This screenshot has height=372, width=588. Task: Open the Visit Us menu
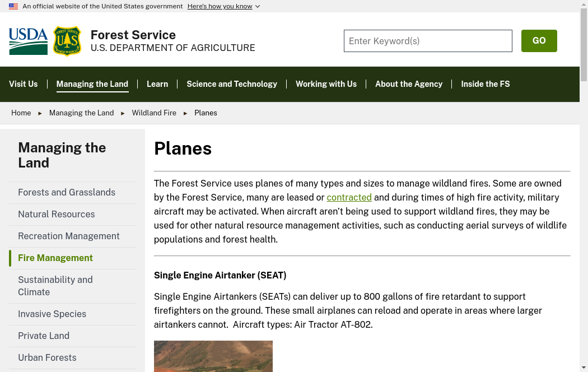pos(24,84)
